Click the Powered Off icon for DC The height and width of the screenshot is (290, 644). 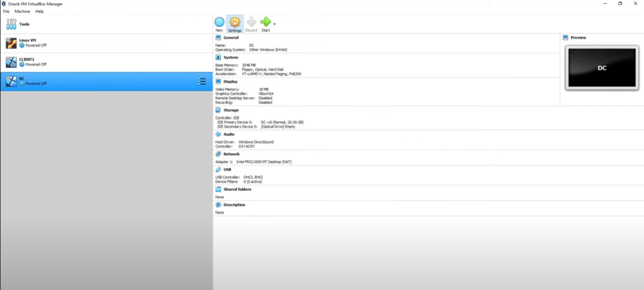[x=22, y=84]
